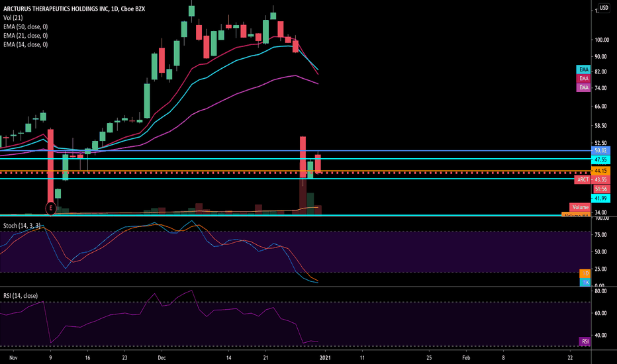Select the Arcturus Therapeutics chart title
Screen dimensions: 617x364
[x=74, y=9]
